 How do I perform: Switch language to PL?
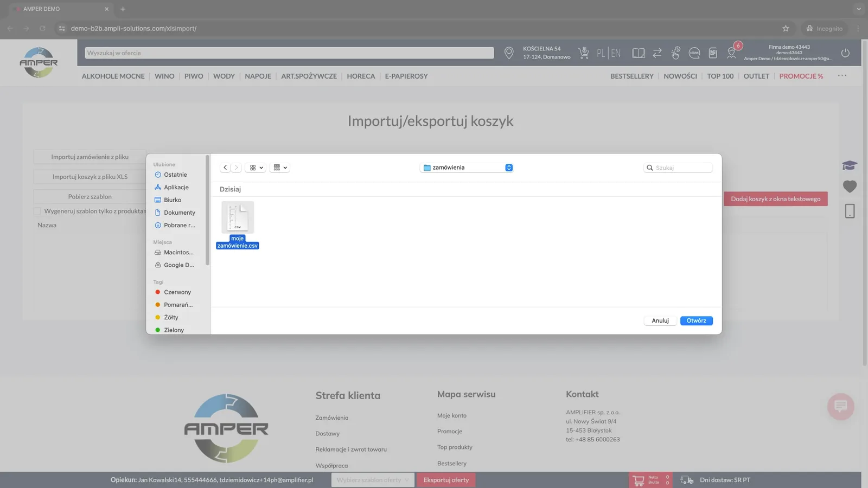point(601,53)
